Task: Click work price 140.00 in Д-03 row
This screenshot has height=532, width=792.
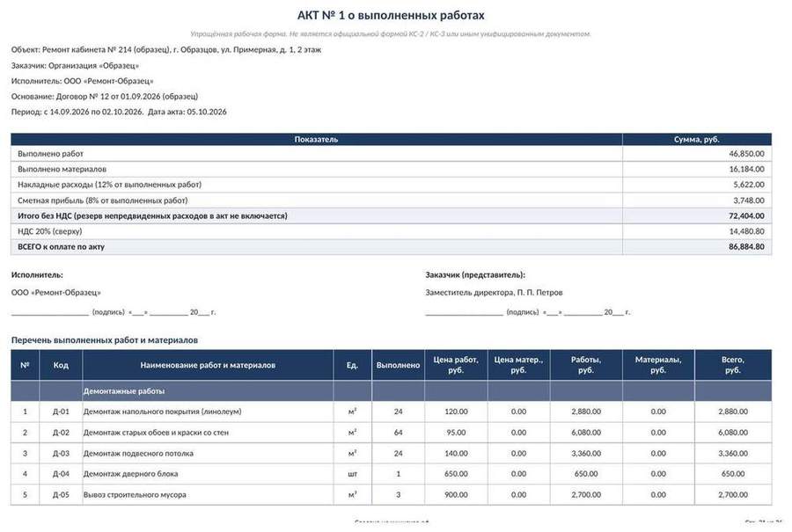Action: tap(456, 453)
